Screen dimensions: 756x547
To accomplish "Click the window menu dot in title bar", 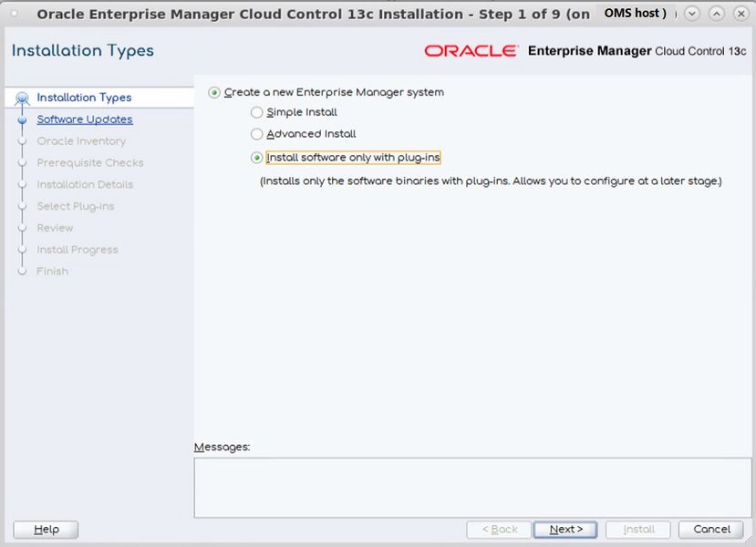I will (14, 14).
